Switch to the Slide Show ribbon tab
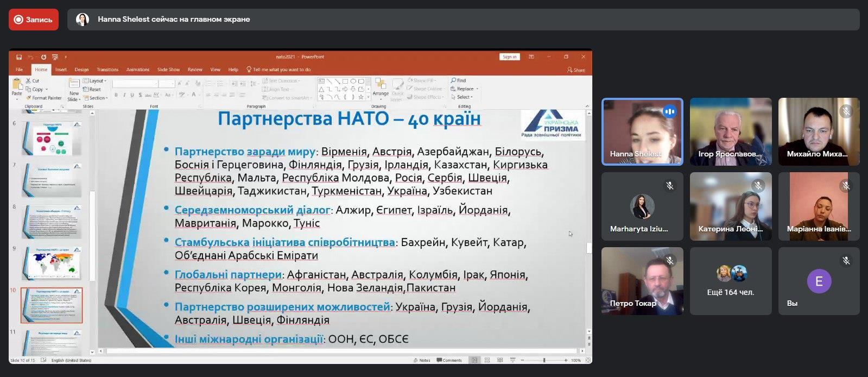Image resolution: width=868 pixels, height=377 pixels. tap(168, 70)
